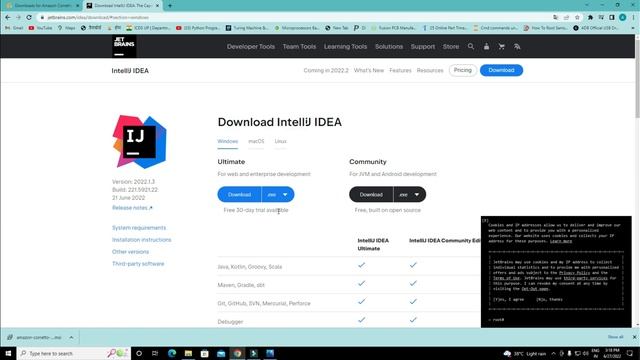Open the Chrome extensions puzzle icon
The width and height of the screenshot is (640, 360).
590,18
